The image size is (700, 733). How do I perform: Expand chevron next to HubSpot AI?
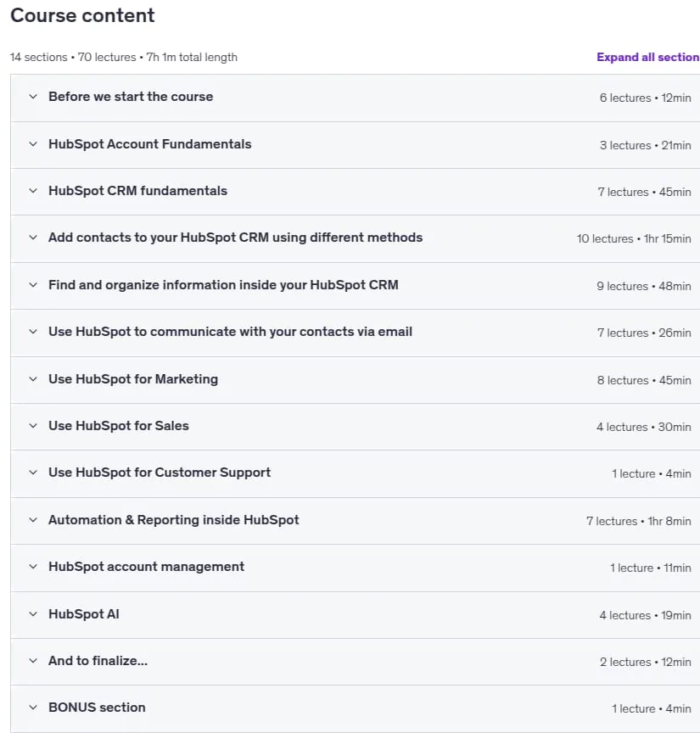(33, 614)
